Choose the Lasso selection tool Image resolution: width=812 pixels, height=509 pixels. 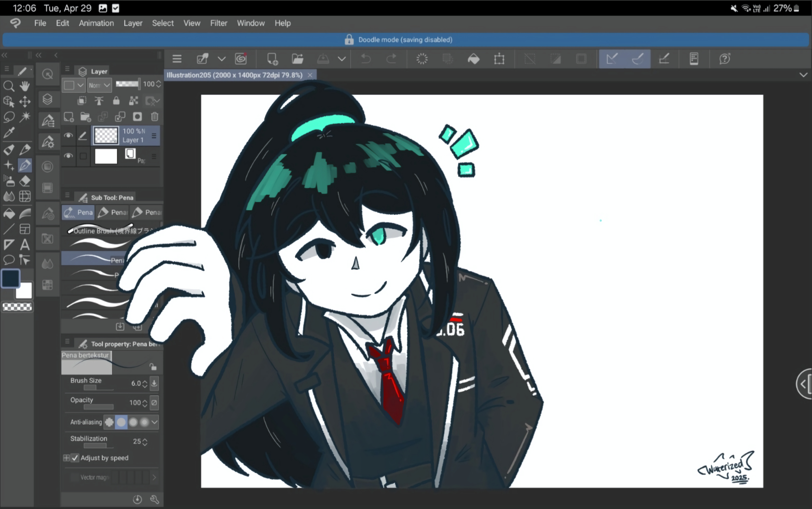pos(9,117)
